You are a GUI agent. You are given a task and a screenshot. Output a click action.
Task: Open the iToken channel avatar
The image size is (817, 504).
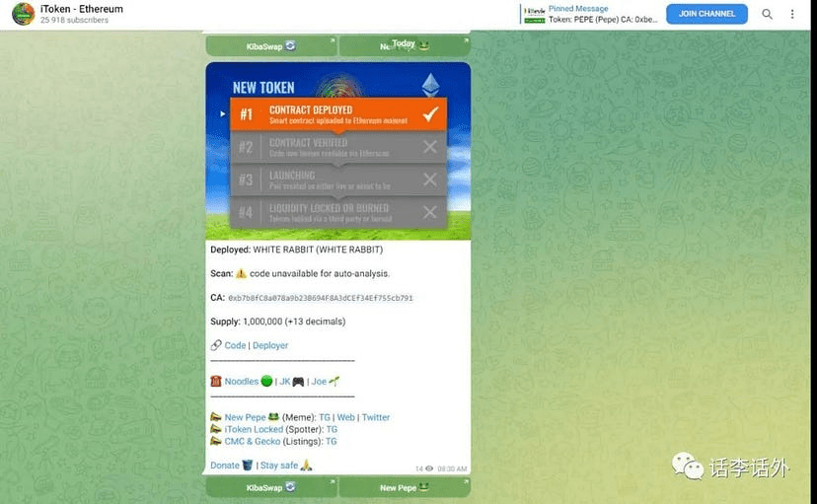(23, 14)
